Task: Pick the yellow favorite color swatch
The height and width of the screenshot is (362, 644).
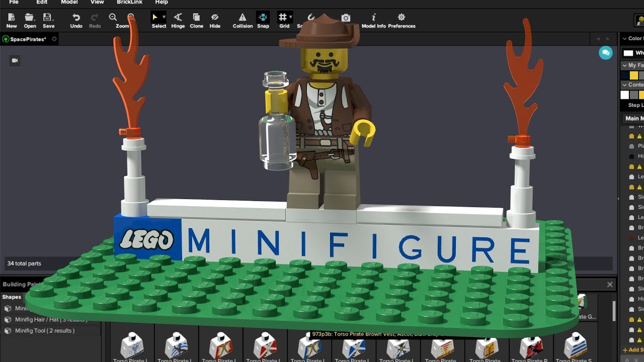Action: [634, 75]
